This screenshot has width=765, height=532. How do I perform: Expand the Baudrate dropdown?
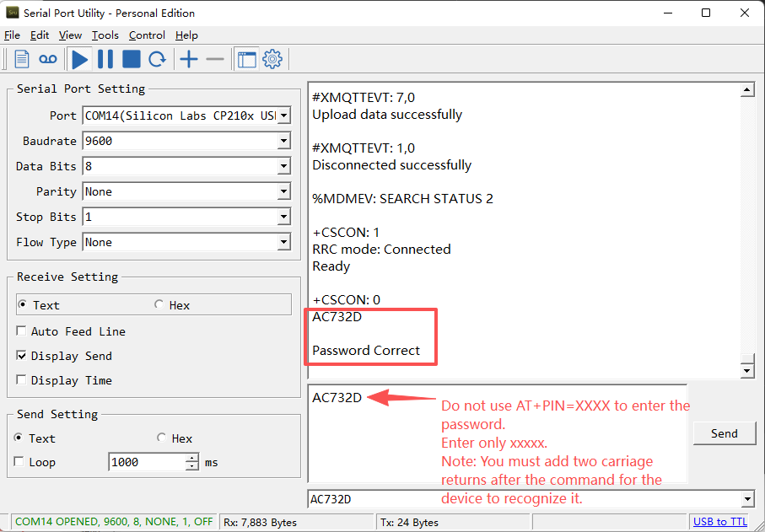(283, 142)
